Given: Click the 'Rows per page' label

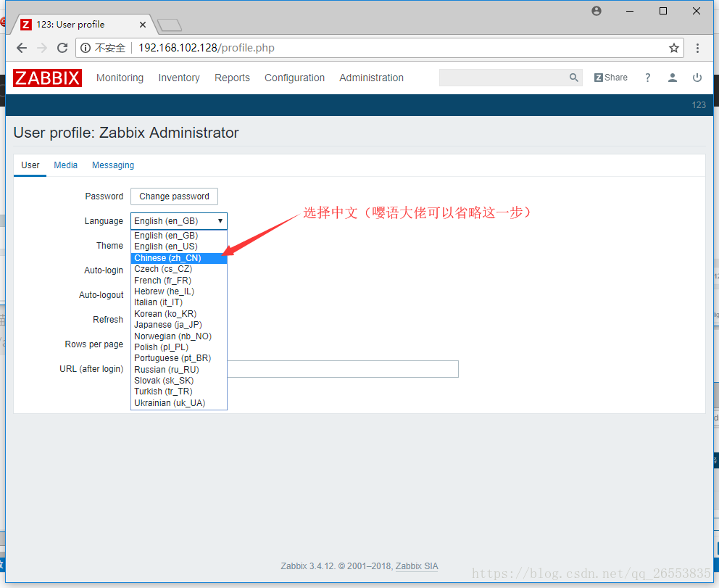Looking at the screenshot, I should [94, 344].
